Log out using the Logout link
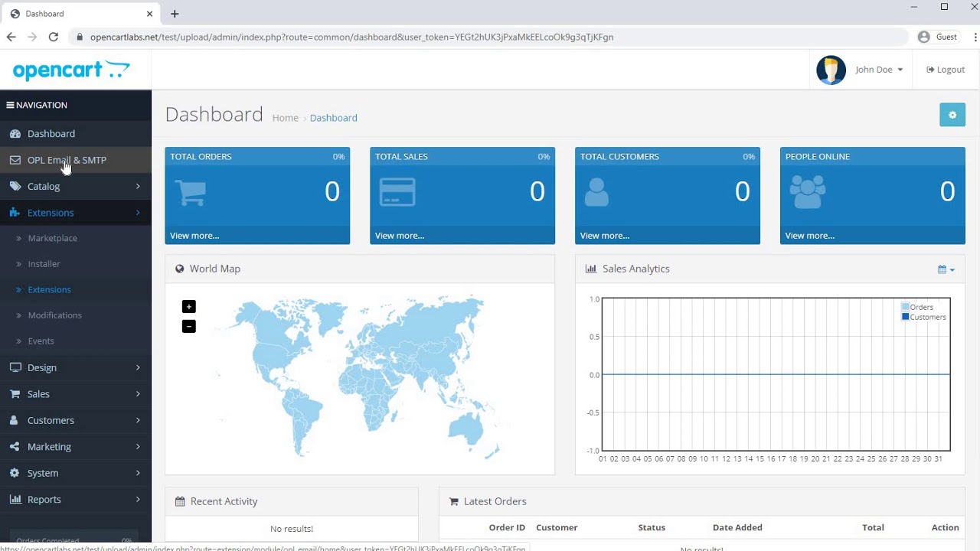 pyautogui.click(x=946, y=70)
